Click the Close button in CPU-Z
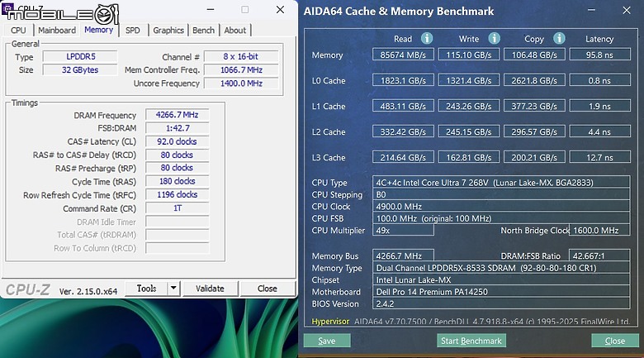 coord(268,288)
